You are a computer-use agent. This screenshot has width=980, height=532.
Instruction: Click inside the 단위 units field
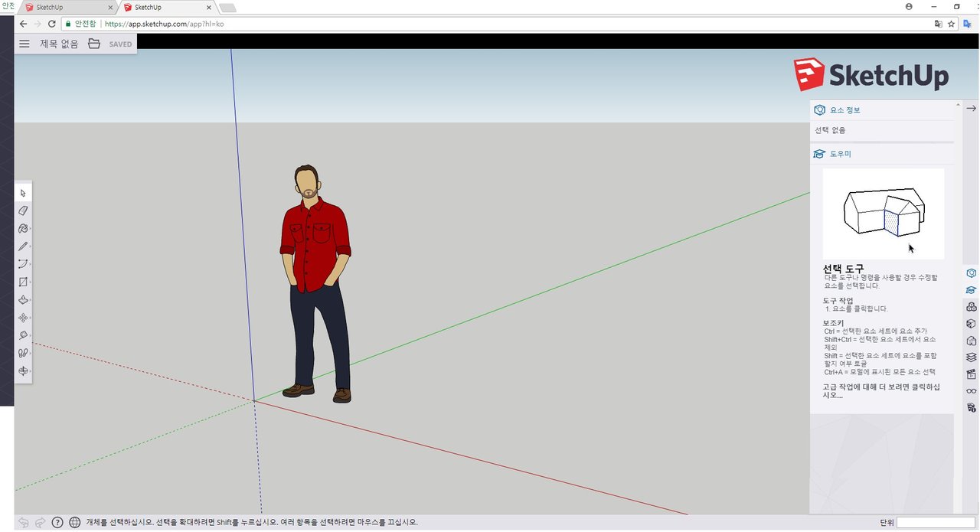pyautogui.click(x=934, y=522)
